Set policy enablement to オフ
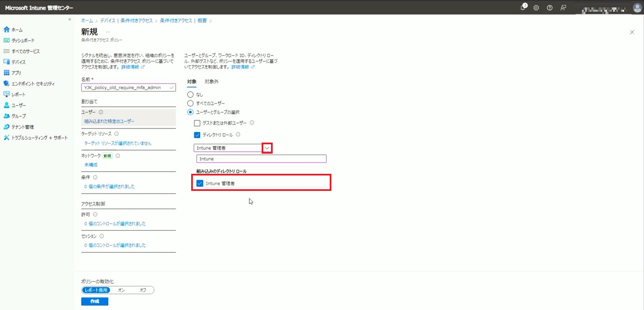The image size is (644, 310). [x=143, y=290]
